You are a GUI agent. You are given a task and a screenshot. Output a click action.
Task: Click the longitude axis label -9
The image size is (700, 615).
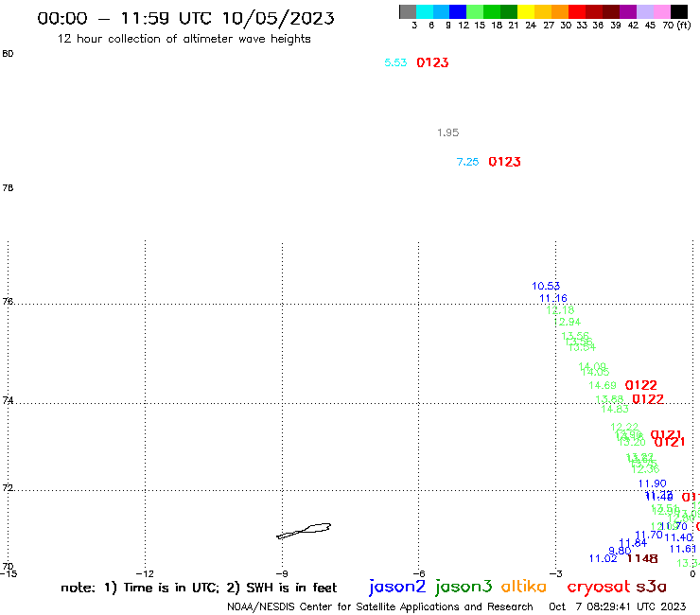[x=282, y=574]
